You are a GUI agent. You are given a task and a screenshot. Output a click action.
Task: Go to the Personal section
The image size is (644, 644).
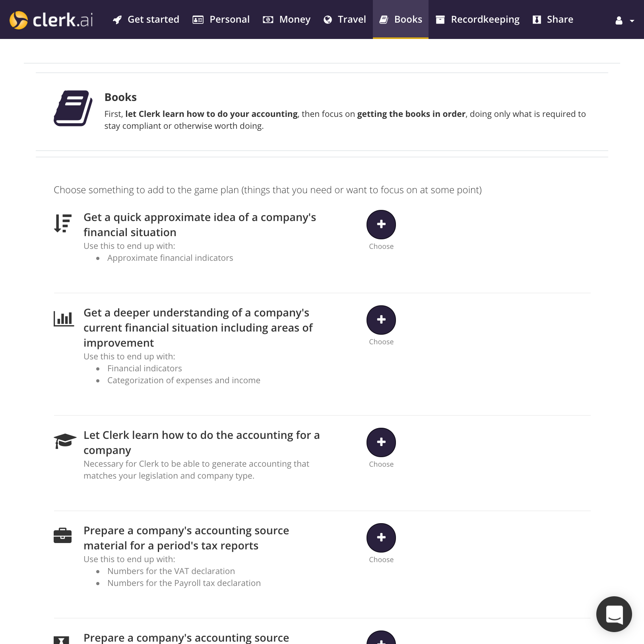click(x=221, y=19)
